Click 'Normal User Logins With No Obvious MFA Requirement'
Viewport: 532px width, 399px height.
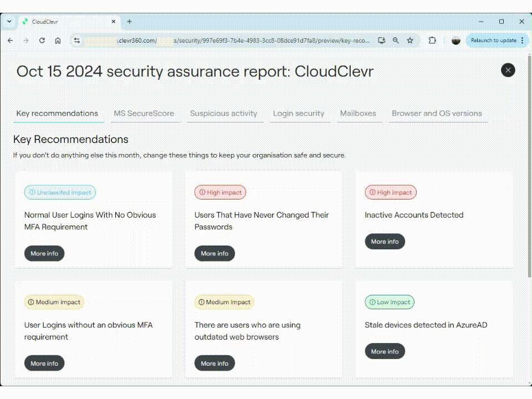[x=90, y=221]
